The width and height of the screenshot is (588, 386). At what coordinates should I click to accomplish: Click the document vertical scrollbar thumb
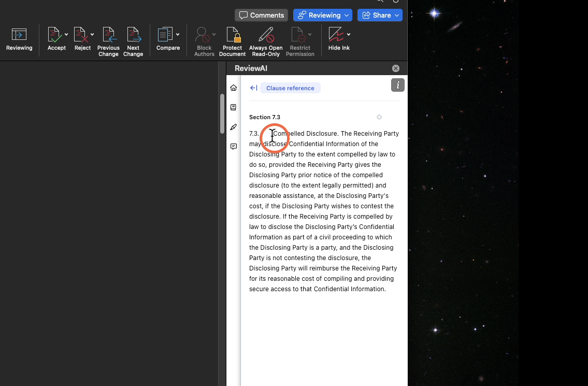[x=222, y=113]
